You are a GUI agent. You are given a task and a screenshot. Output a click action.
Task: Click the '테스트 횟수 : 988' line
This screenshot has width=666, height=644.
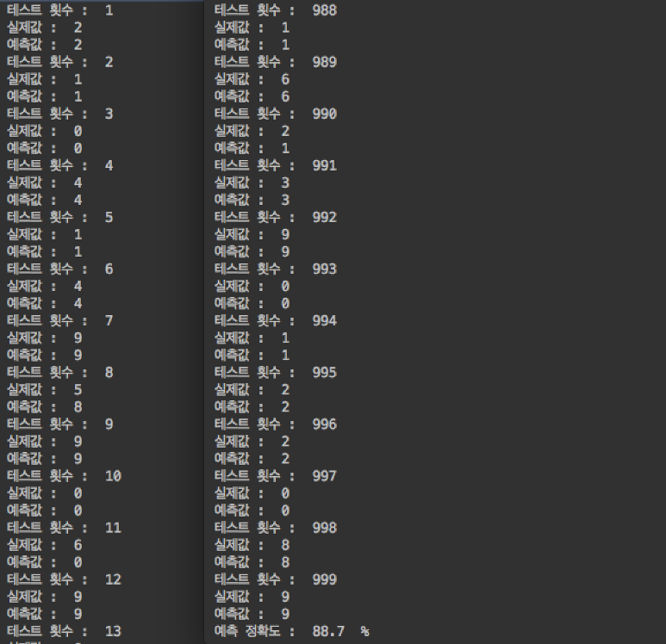[x=275, y=10]
